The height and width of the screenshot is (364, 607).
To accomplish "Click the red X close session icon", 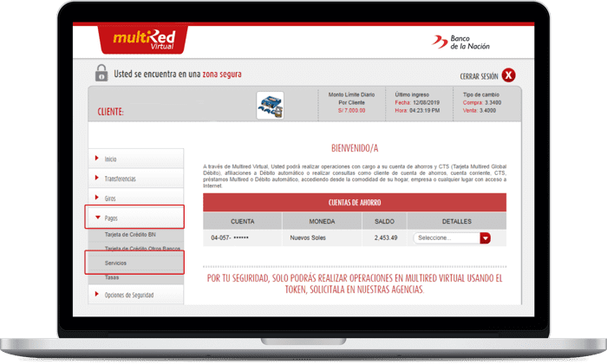I will [508, 75].
